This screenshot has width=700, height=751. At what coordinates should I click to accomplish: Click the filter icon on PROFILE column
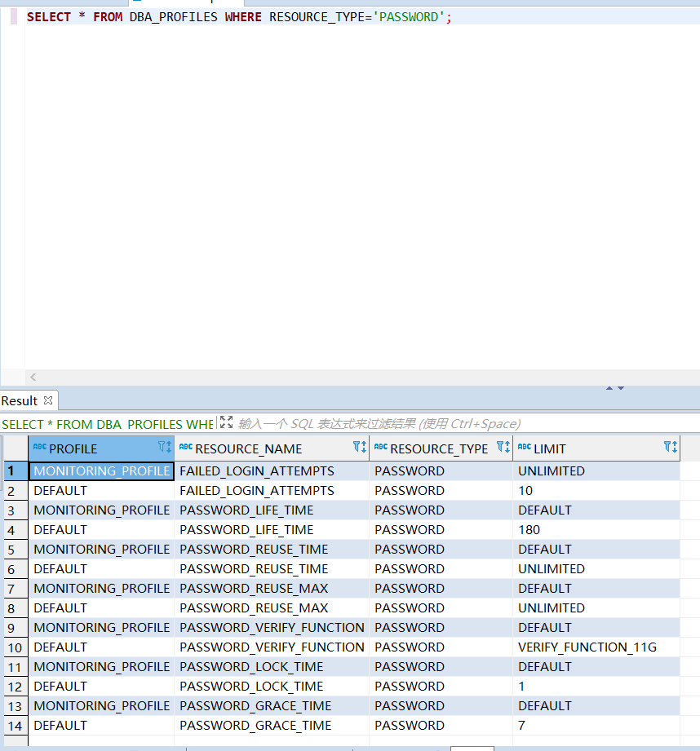point(164,447)
